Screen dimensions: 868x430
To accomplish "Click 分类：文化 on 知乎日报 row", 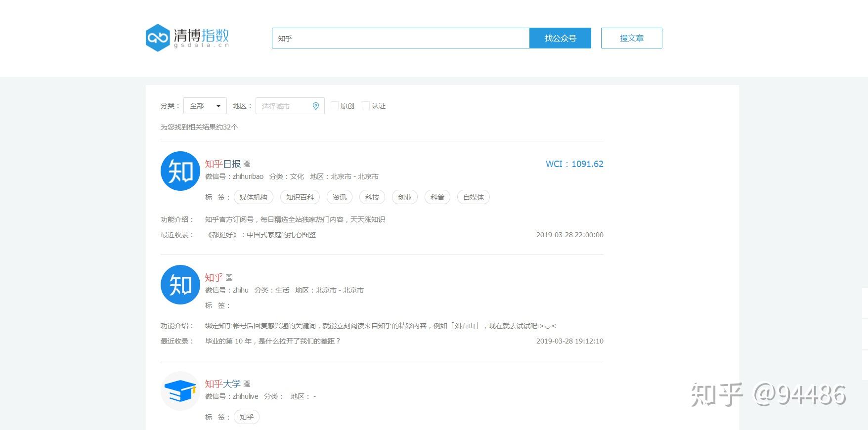I will (287, 176).
